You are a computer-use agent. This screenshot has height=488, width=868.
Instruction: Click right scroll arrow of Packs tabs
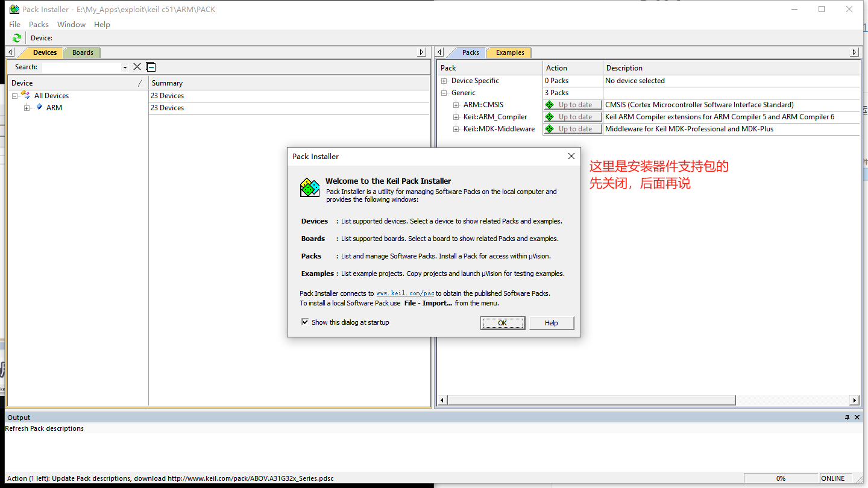tap(854, 52)
